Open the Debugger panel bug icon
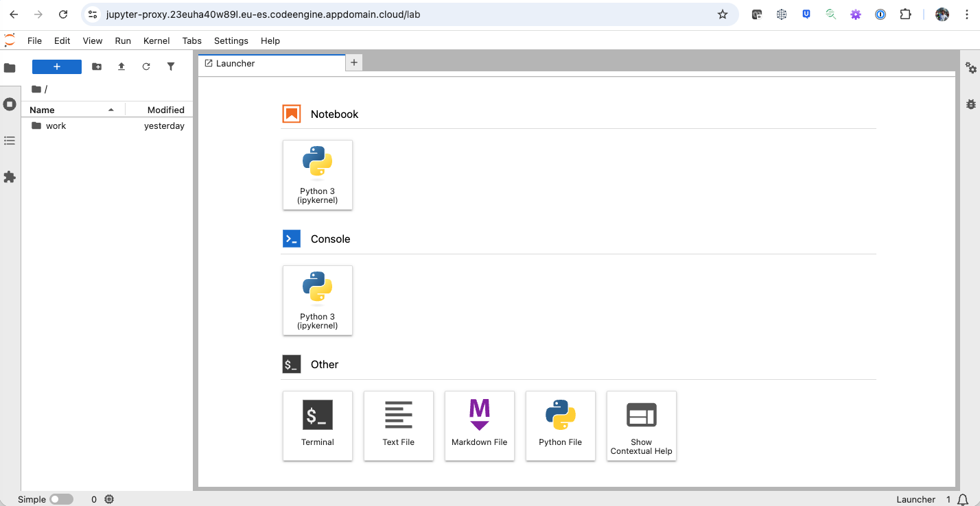This screenshot has height=506, width=980. pos(970,104)
